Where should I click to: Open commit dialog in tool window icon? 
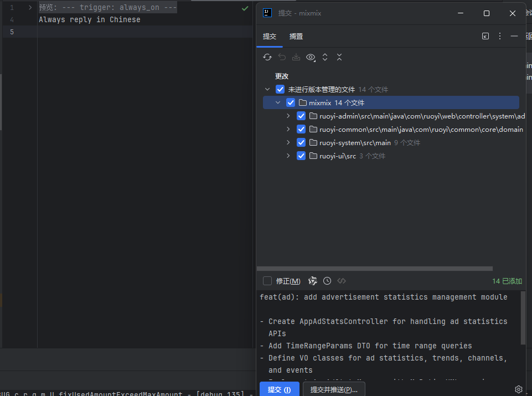(485, 36)
